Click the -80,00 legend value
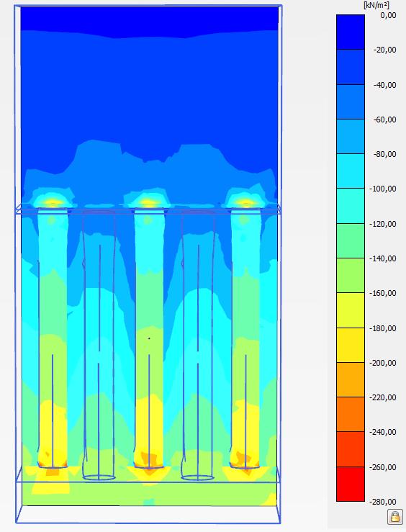406x532 pixels. click(384, 154)
